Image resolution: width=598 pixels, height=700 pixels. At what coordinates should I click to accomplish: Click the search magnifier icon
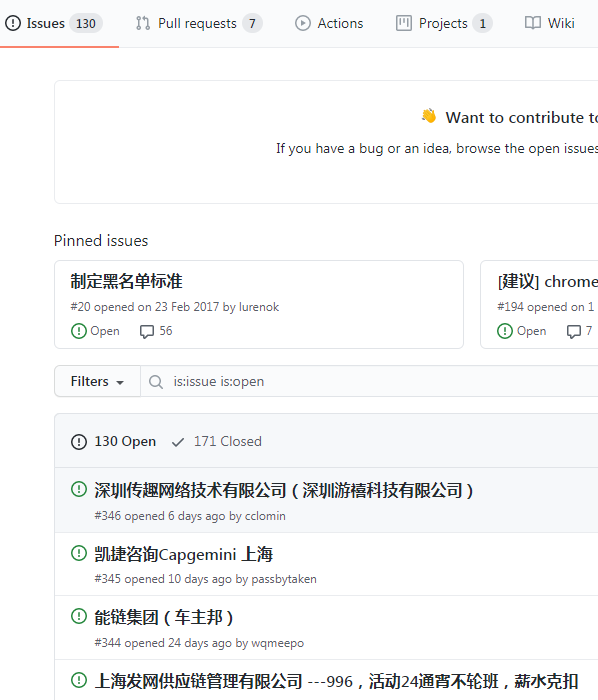tap(156, 382)
